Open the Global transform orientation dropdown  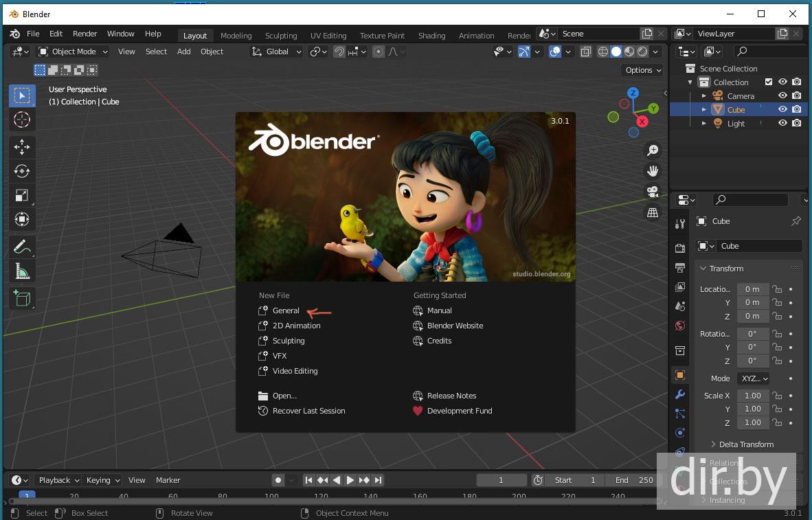pos(277,52)
